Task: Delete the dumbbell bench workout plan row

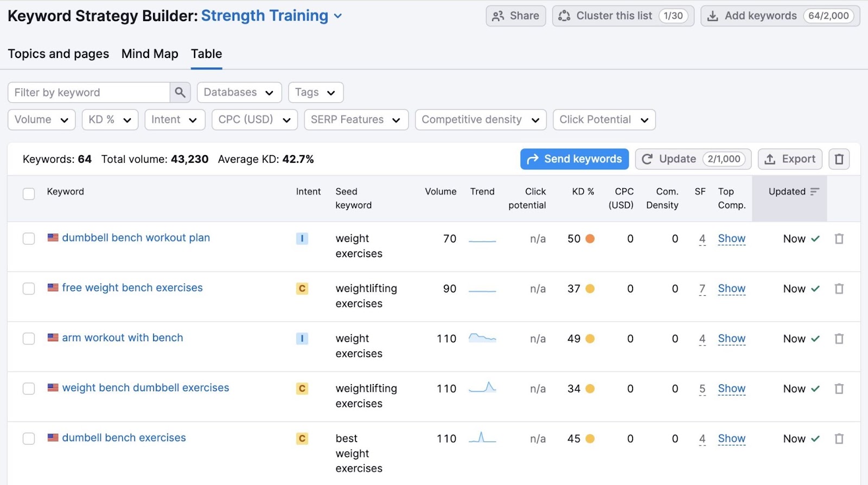Action: click(x=839, y=239)
